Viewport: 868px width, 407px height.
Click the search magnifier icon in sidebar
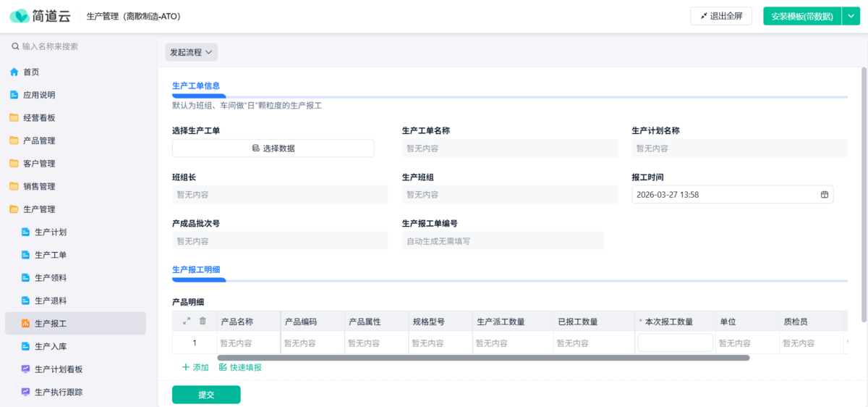coord(15,46)
